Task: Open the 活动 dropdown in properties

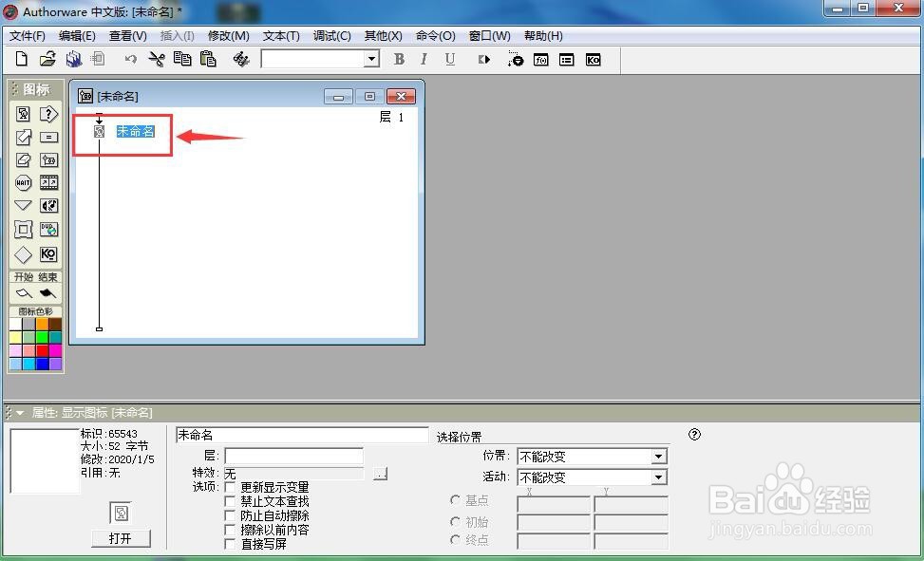Action: pyautogui.click(x=659, y=477)
